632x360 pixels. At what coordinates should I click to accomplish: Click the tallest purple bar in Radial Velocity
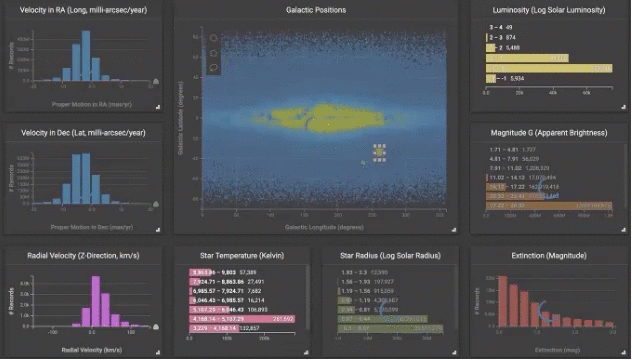pyautogui.click(x=96, y=301)
